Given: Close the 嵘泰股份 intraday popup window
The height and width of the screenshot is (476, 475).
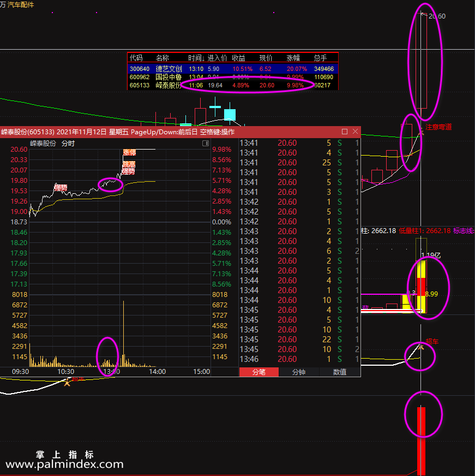Looking at the screenshot, I should click(x=355, y=132).
